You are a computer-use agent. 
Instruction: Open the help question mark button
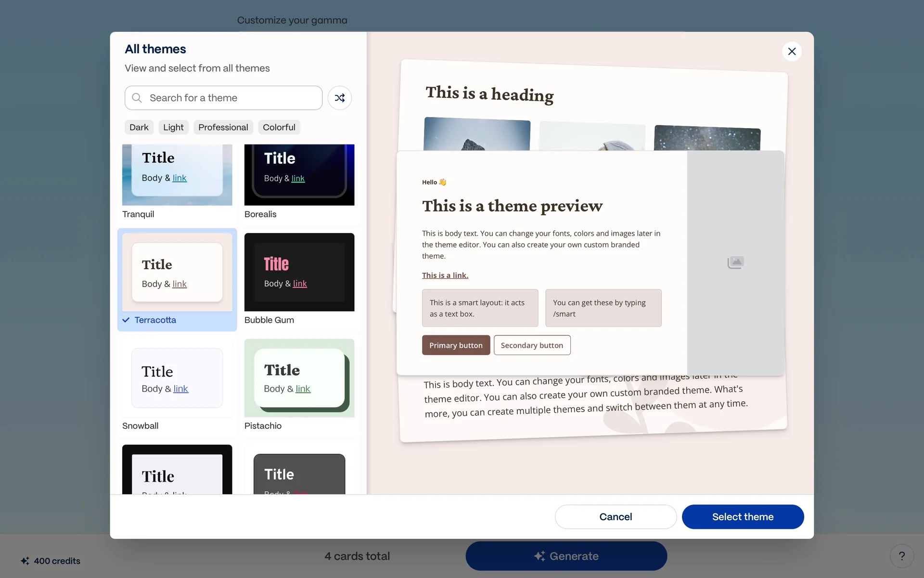pyautogui.click(x=901, y=556)
